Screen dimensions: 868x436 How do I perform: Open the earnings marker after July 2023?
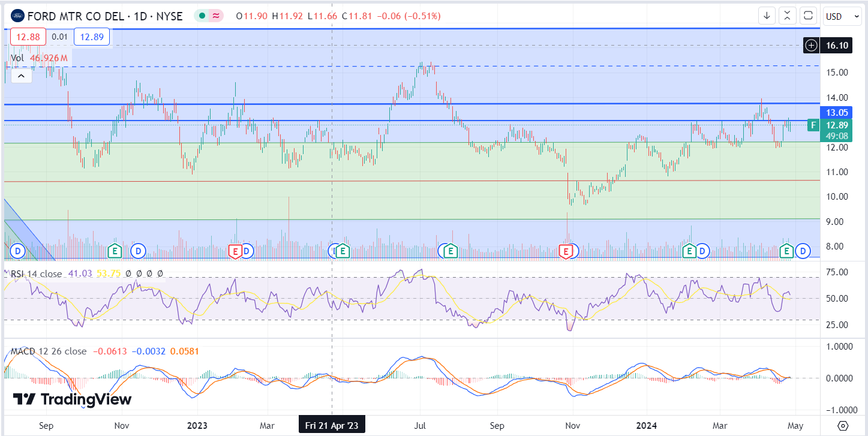(450, 251)
